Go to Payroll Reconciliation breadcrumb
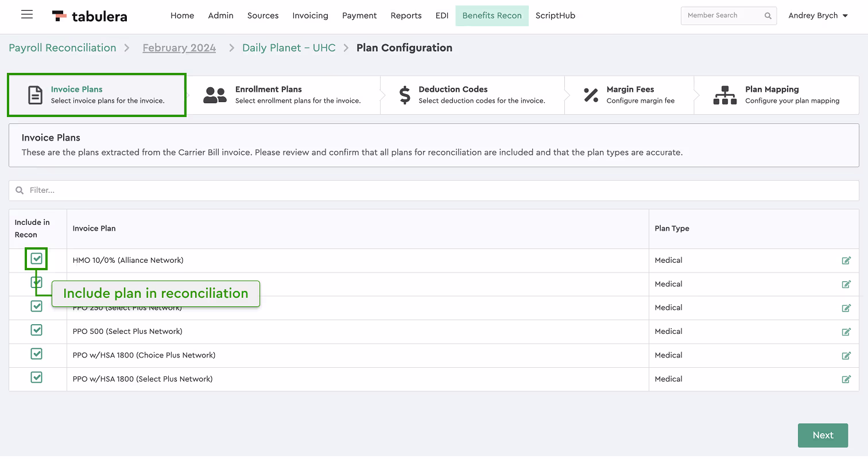Viewport: 868px width, 459px height. pyautogui.click(x=63, y=48)
